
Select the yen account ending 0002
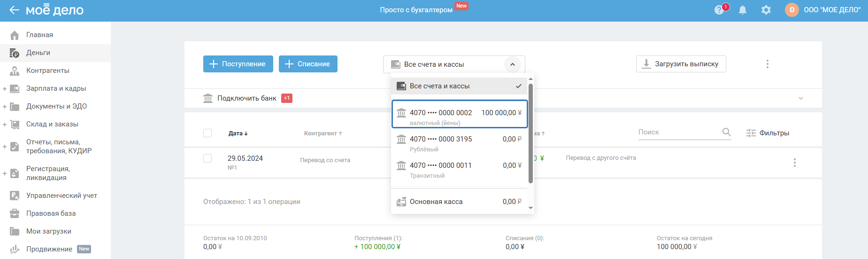(460, 114)
